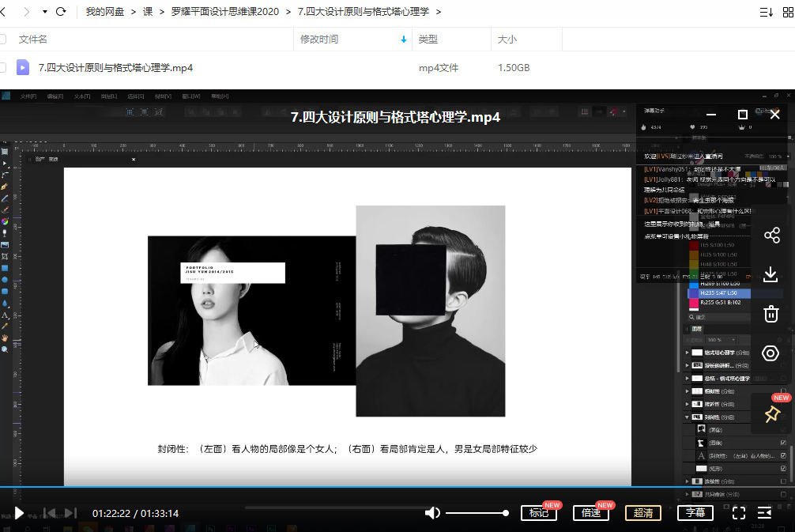The image size is (795, 532).
Task: Toggle the select-all checkbox in the file list header
Action: pyautogui.click(x=6, y=38)
